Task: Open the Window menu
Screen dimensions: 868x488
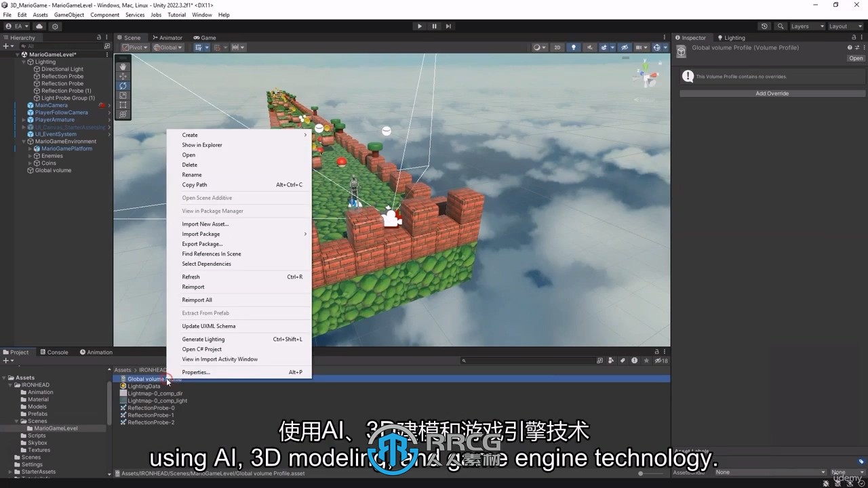Action: (x=201, y=14)
